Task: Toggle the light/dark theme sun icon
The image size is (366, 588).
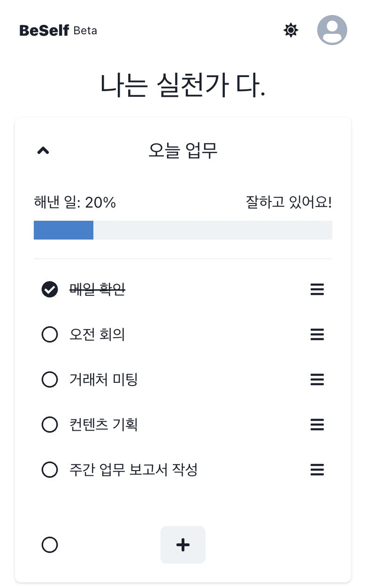Action: 291,31
